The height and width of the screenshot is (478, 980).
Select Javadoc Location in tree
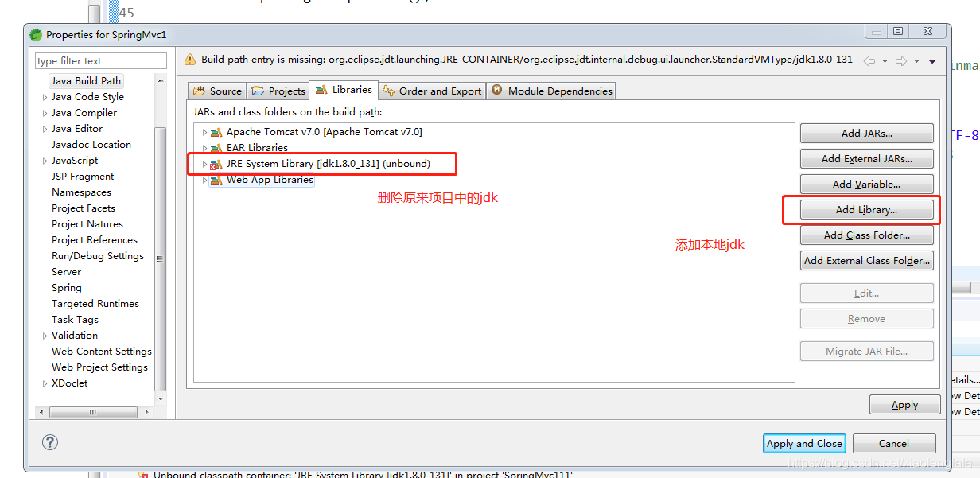91,145
